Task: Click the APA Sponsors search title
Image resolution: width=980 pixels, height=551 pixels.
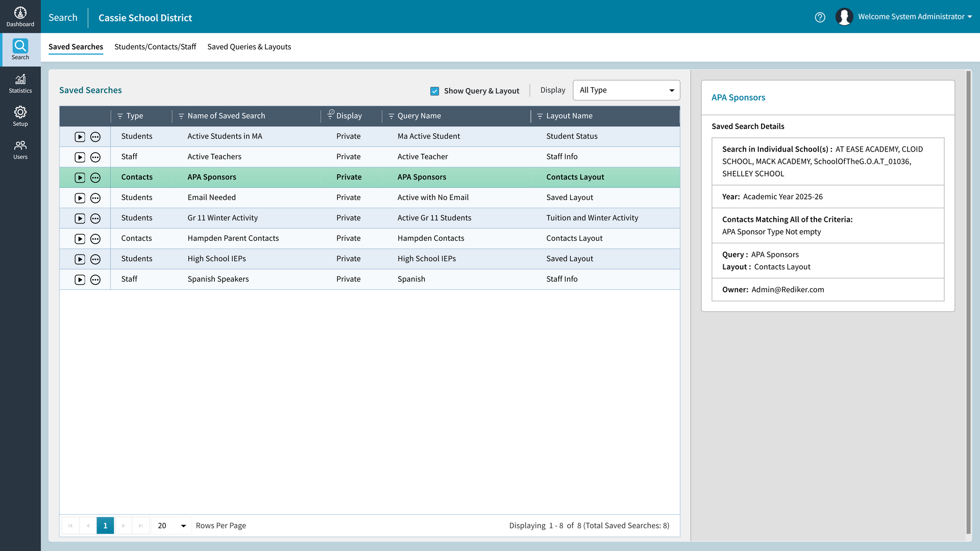Action: tap(738, 97)
